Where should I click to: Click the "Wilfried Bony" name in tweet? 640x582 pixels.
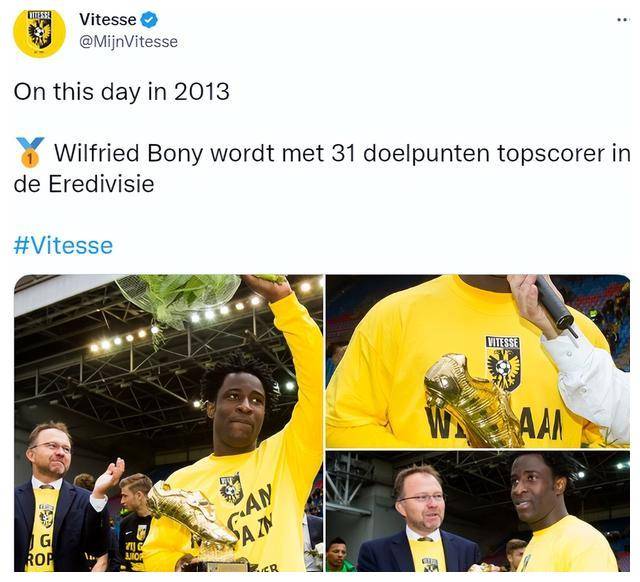pos(129,153)
